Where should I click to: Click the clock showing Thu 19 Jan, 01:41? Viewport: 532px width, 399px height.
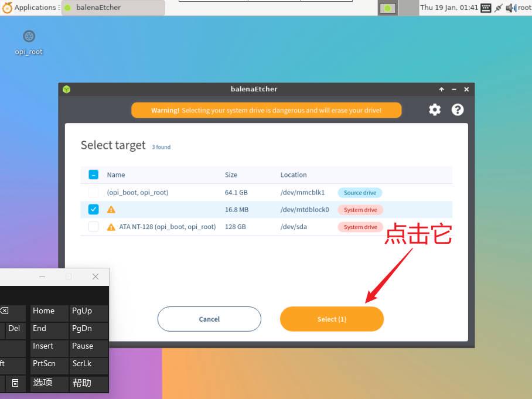point(449,8)
